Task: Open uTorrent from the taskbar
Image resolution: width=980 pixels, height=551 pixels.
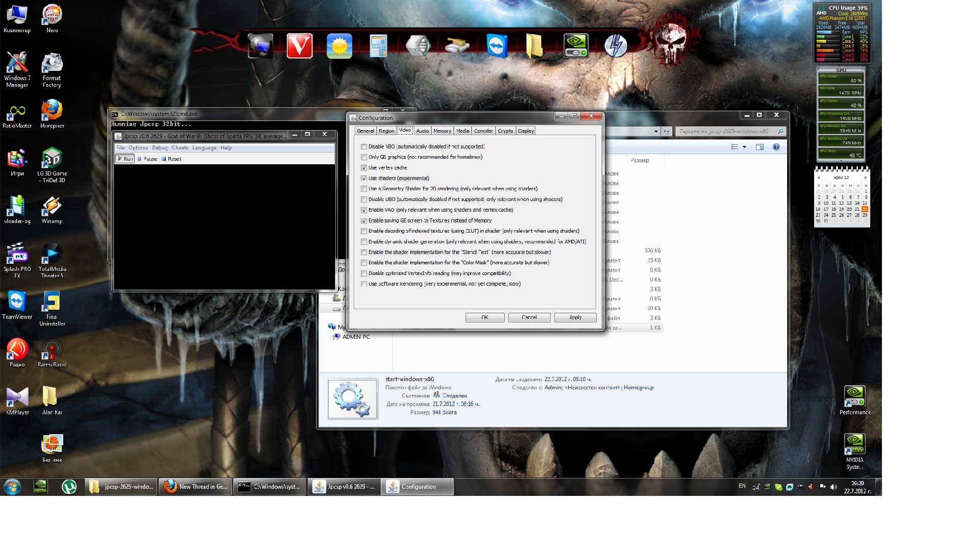Action: point(69,487)
